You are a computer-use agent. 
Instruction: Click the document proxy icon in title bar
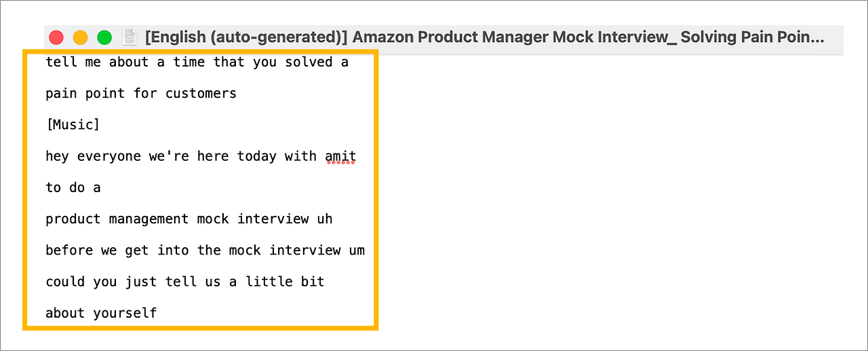click(129, 37)
